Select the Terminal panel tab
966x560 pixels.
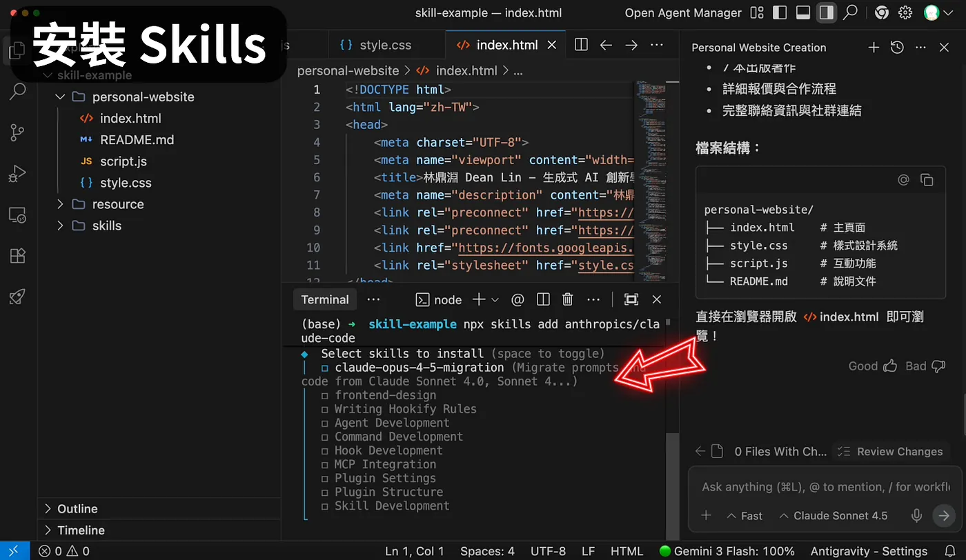pyautogui.click(x=325, y=299)
